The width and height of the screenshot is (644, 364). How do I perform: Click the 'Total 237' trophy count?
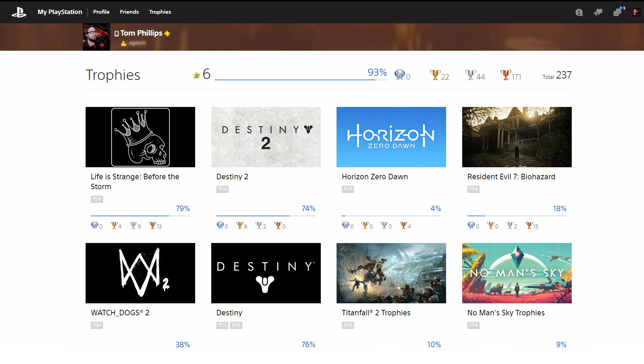pyautogui.click(x=557, y=75)
